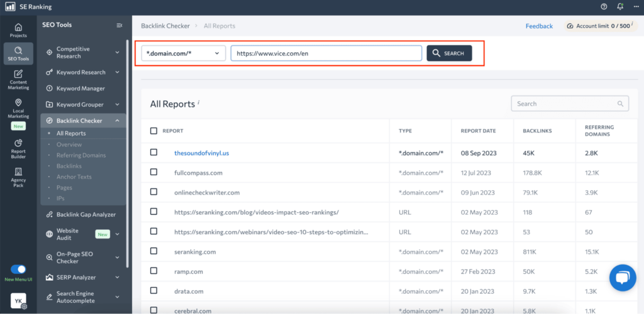The image size is (644, 314).
Task: Click the Search Engine Autocomplete pencil icon
Action: (49, 297)
